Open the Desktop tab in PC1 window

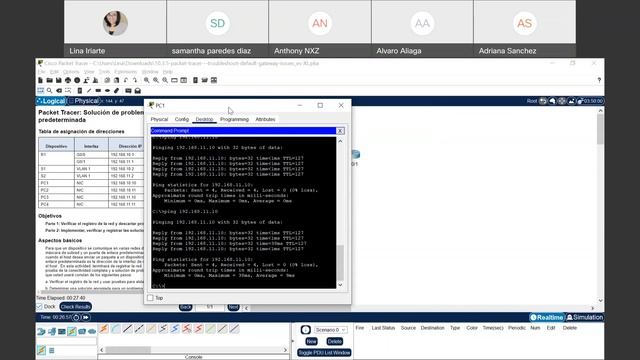coord(204,119)
